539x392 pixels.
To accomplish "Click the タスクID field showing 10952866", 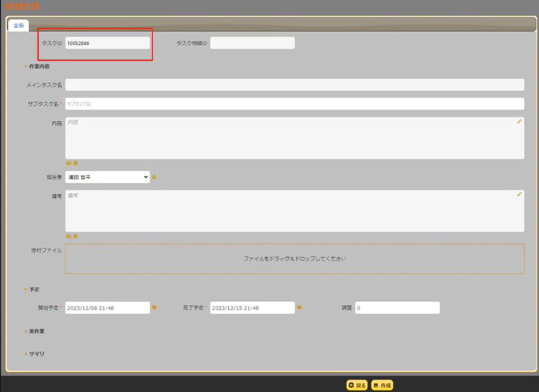I will tap(107, 43).
